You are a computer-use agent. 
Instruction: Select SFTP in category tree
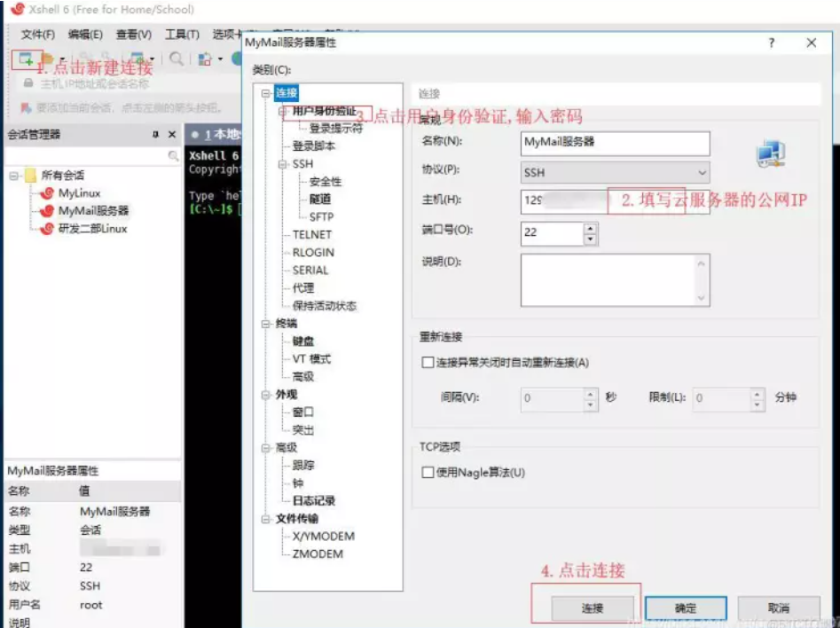coord(321,217)
